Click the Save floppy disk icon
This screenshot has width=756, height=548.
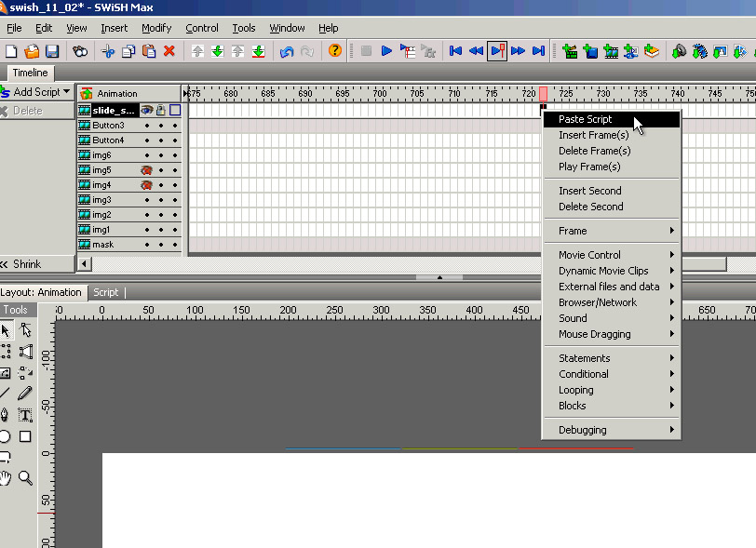point(52,51)
